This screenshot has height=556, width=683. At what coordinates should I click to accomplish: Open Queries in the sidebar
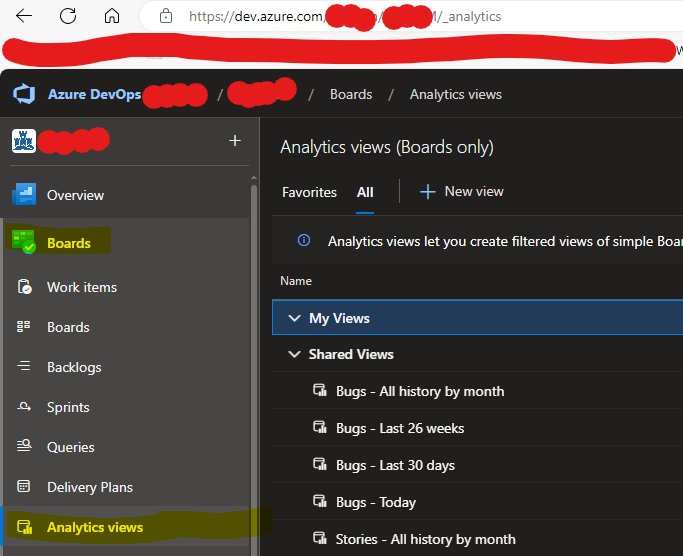pos(70,447)
